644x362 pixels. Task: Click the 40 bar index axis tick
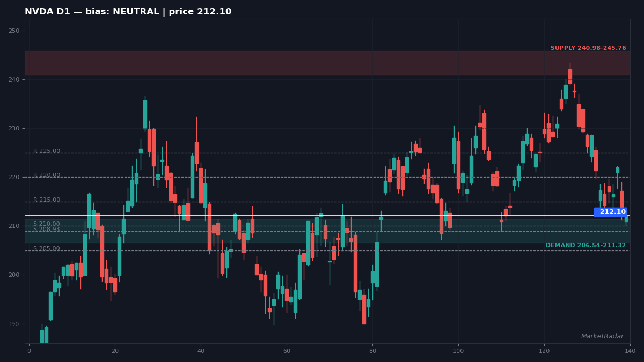pyautogui.click(x=201, y=351)
